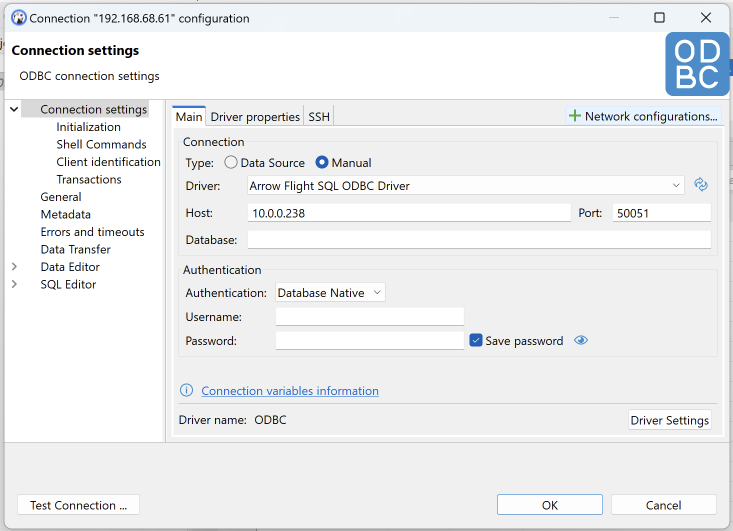The image size is (733, 531).
Task: Open the Connection variables information link
Action: pos(290,391)
